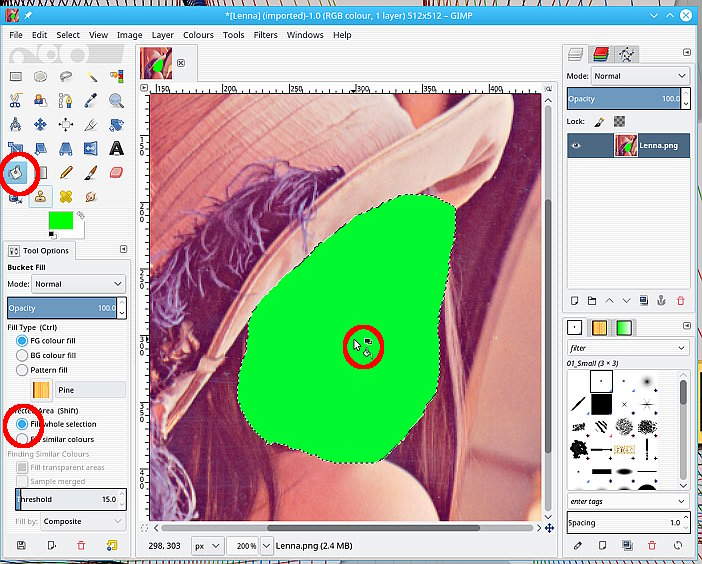
Task: Open the Colours menu
Action: click(x=198, y=35)
